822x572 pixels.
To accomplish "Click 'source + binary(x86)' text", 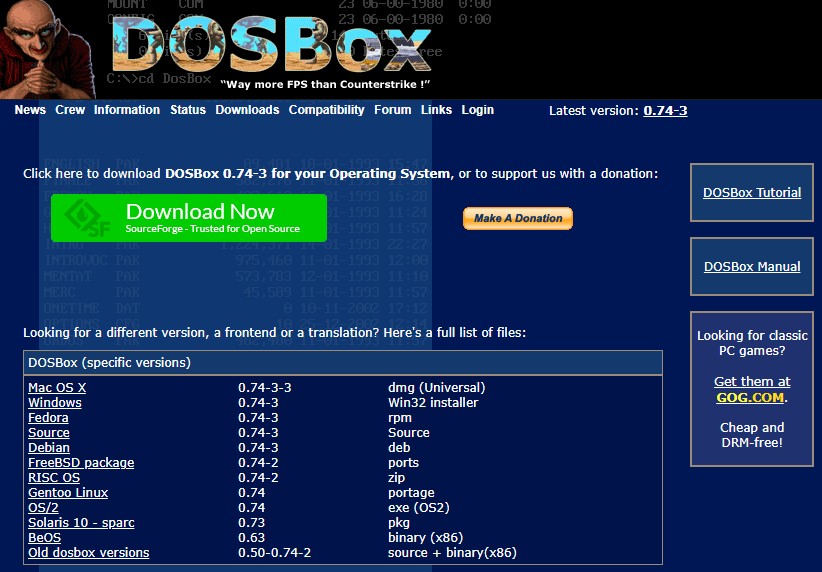I will click(452, 553).
